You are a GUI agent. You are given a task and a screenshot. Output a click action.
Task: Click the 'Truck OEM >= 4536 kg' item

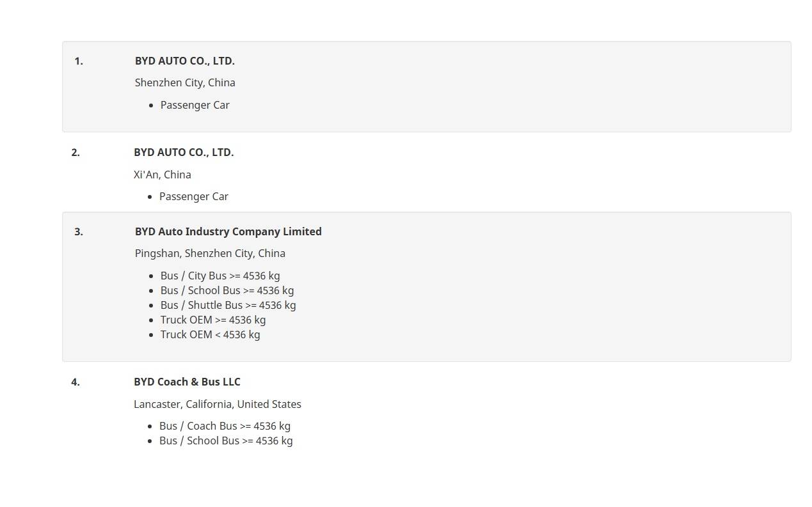pyautogui.click(x=213, y=320)
